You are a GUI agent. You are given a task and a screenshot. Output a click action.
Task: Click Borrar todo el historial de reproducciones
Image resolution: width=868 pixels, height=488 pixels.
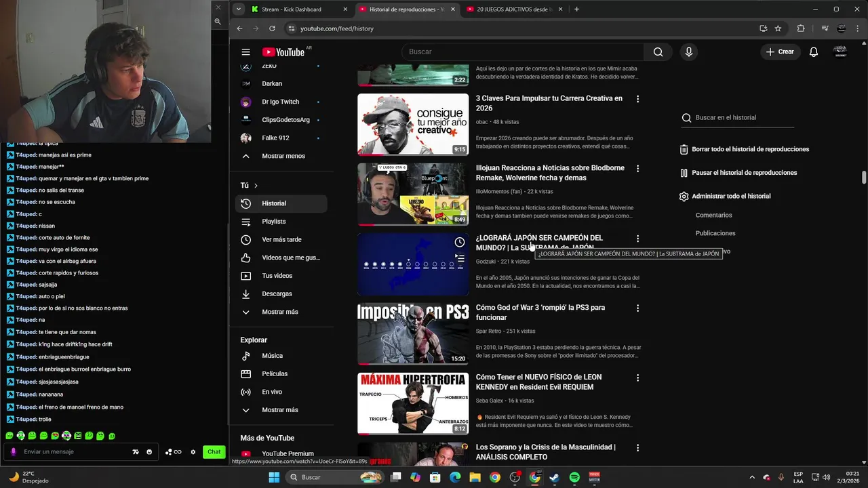[745, 149]
